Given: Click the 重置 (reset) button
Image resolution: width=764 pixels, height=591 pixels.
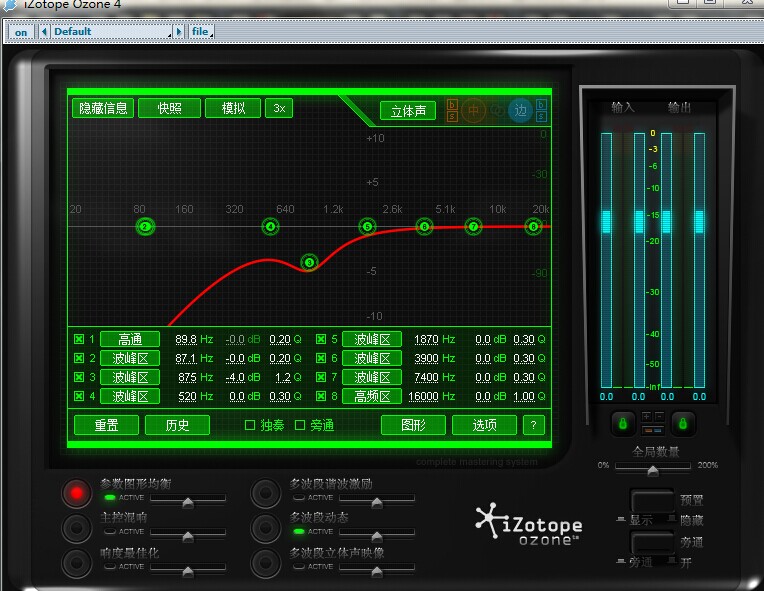Looking at the screenshot, I should click(106, 425).
